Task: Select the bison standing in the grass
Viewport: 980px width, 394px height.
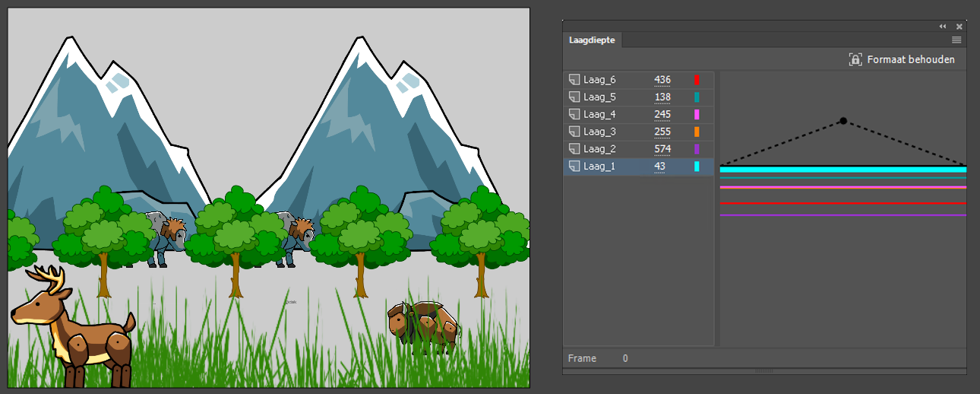Action: 423,327
